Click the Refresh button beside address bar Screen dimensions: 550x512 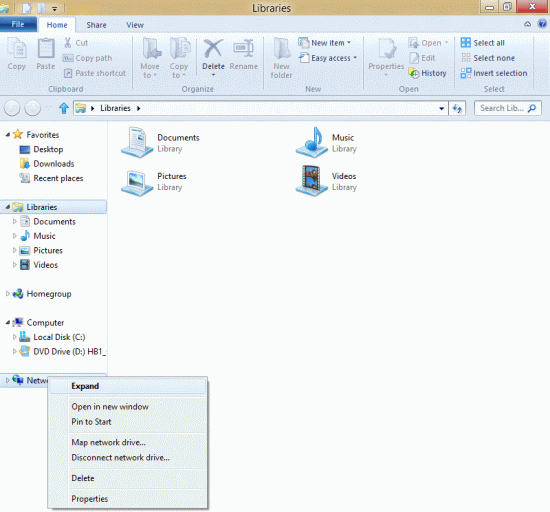pos(457,108)
